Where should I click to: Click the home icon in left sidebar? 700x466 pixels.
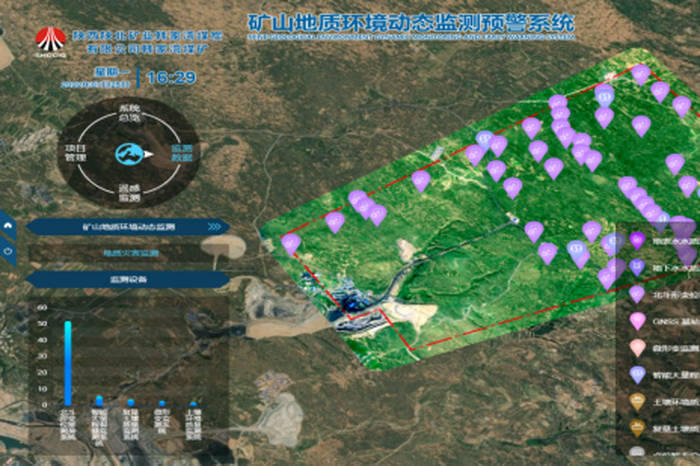pyautogui.click(x=9, y=227)
